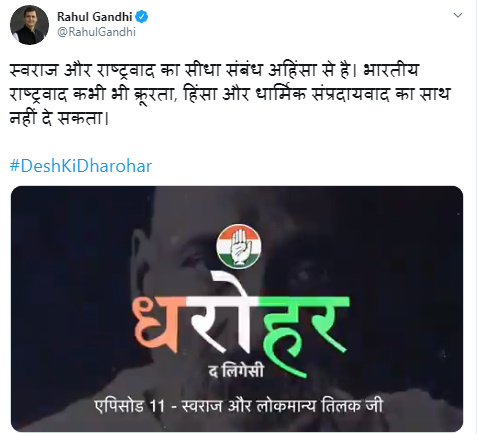Open the #DeshKiDharohar hashtag
Image resolution: width=477 pixels, height=434 pixels.
click(81, 166)
